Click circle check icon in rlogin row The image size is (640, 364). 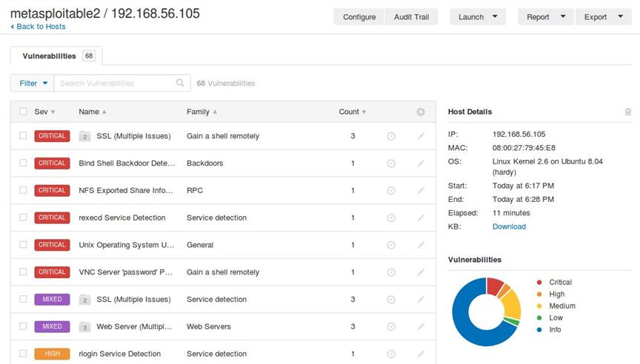coord(391,354)
